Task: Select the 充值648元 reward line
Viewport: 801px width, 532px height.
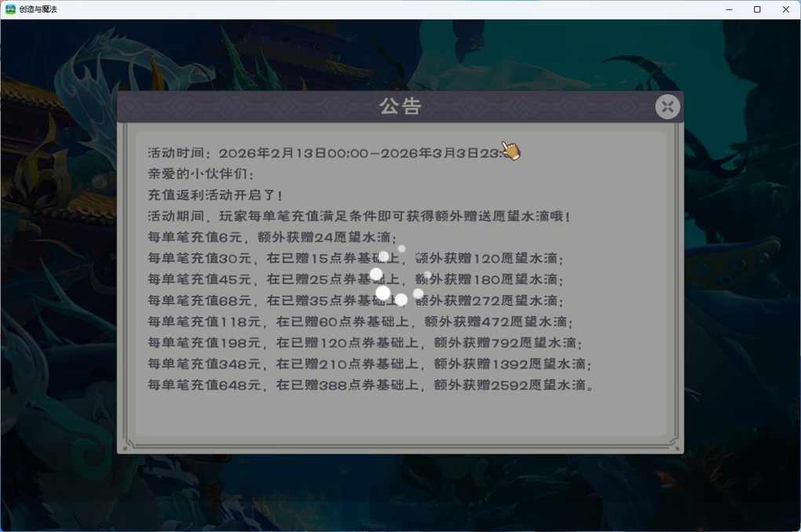Action: (371, 385)
